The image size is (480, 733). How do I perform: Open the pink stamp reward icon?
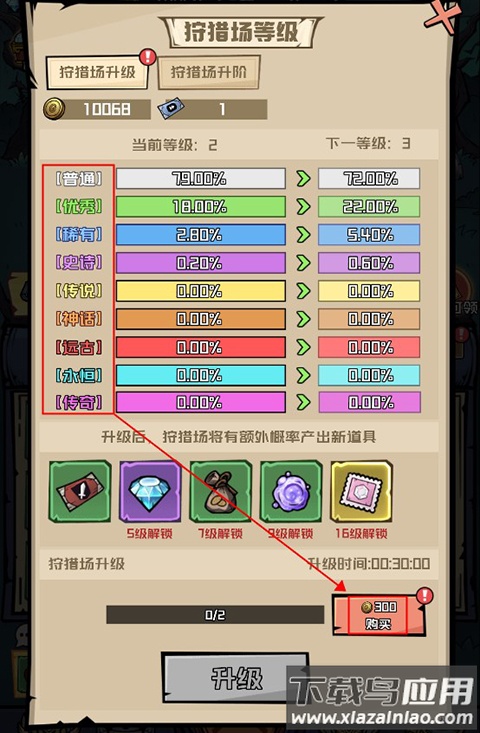tap(362, 491)
